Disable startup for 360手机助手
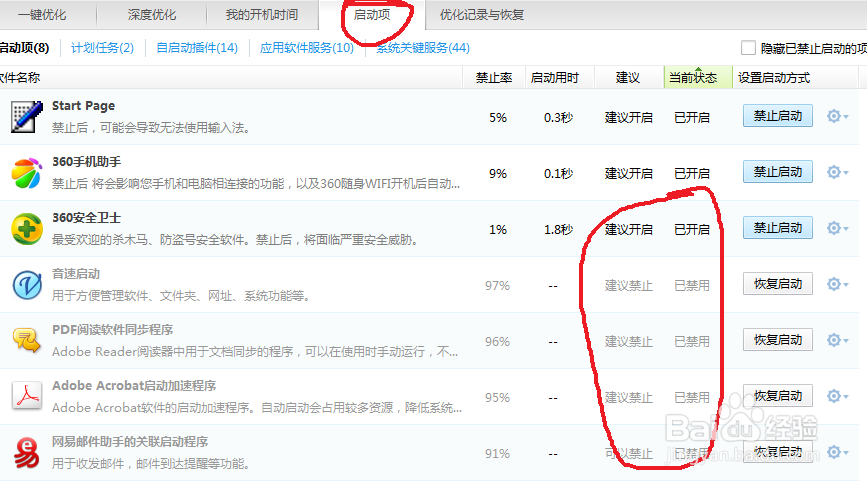 (777, 172)
